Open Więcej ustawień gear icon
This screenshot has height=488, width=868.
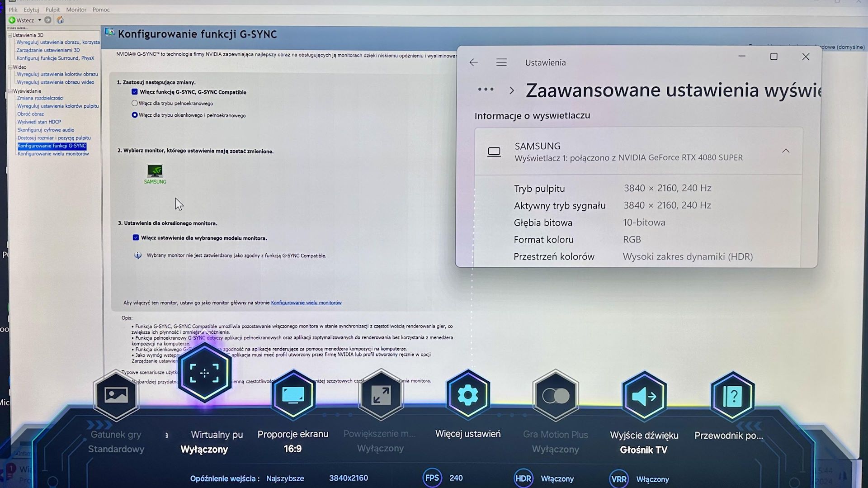pos(468,395)
